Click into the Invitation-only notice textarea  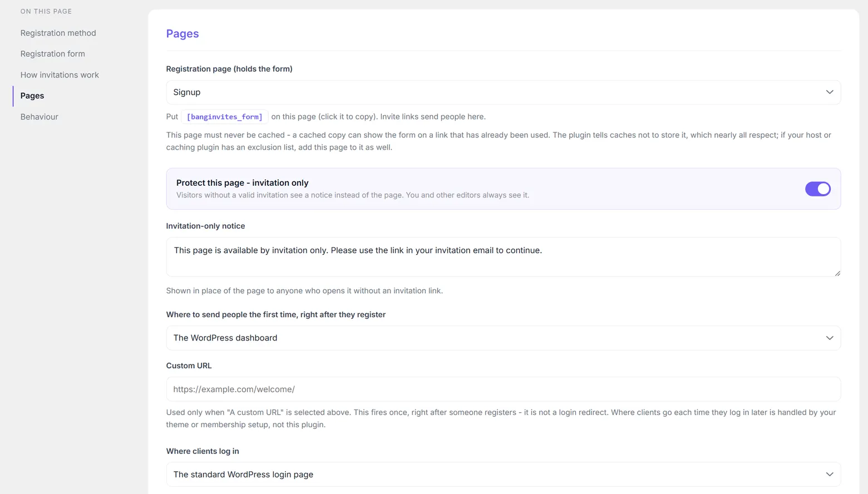click(503, 257)
